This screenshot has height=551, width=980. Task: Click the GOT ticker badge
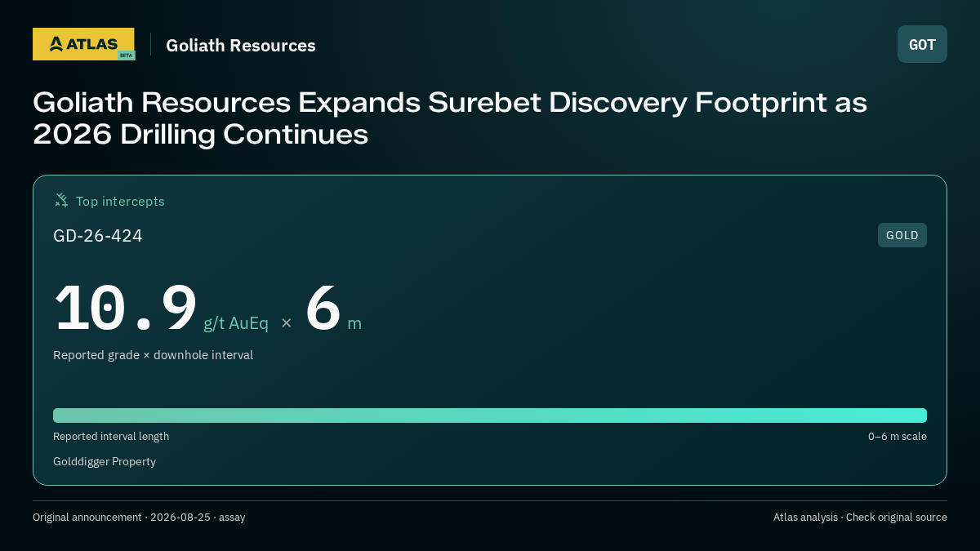coord(922,44)
